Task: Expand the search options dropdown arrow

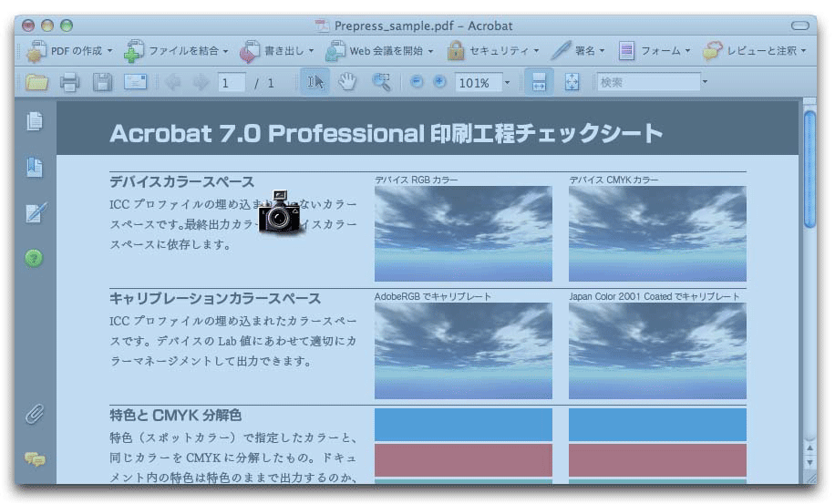Action: point(705,82)
